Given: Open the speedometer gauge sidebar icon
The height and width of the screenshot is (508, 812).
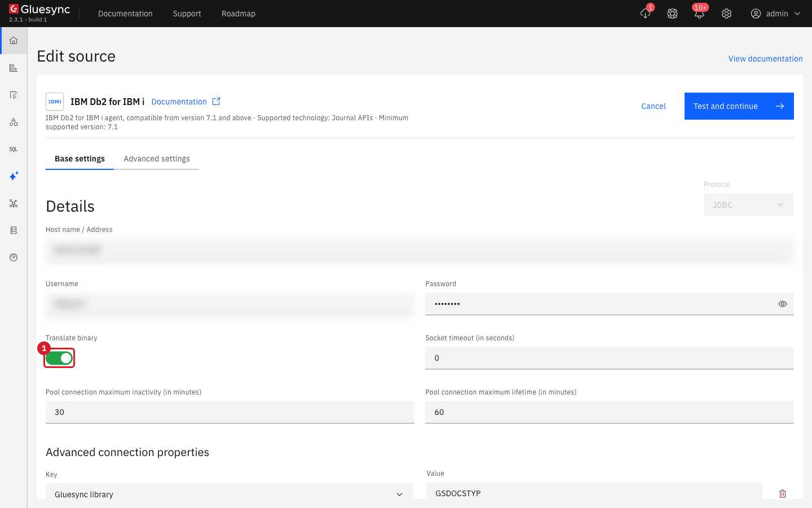Looking at the screenshot, I should (14, 257).
